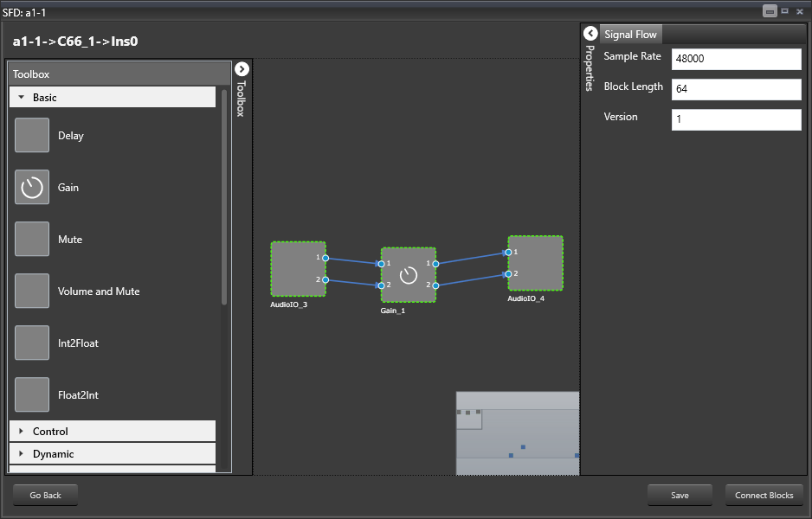This screenshot has width=812, height=519.
Task: Collapse the Toolbox panel with arrow icon
Action: pyautogui.click(x=242, y=69)
